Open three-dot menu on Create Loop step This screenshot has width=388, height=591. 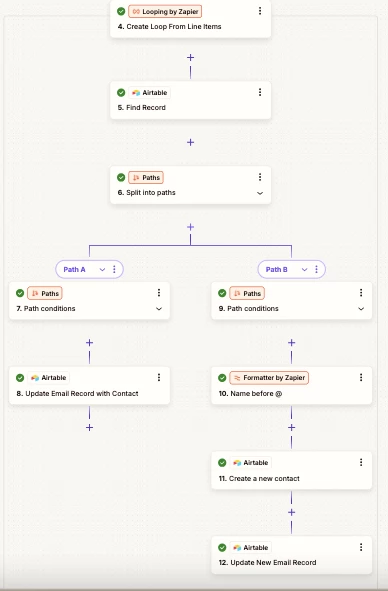pyautogui.click(x=260, y=11)
